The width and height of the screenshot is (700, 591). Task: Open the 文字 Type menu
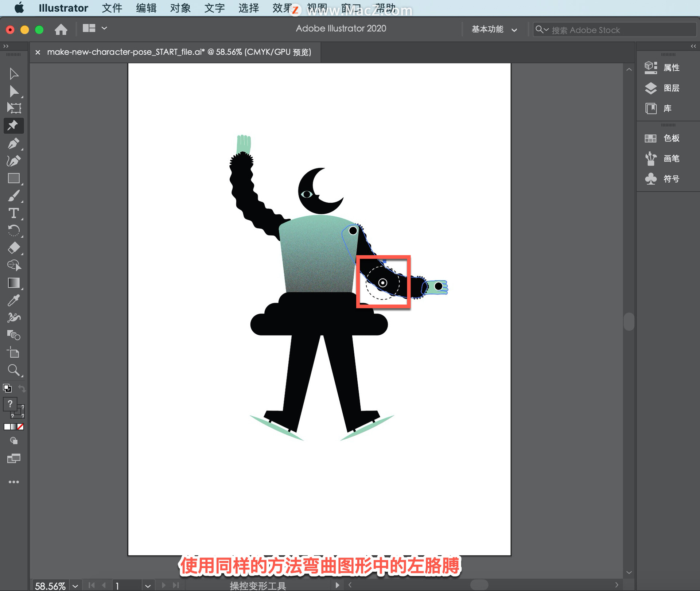pyautogui.click(x=214, y=8)
